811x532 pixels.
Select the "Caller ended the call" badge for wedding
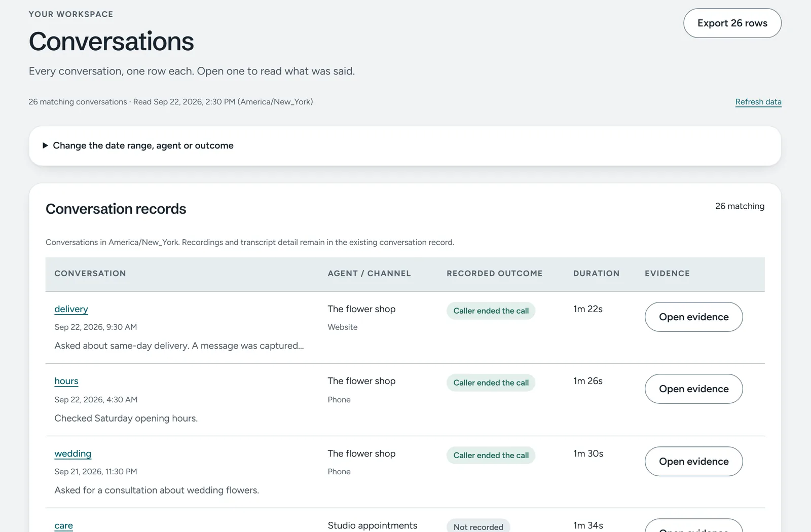[491, 455]
